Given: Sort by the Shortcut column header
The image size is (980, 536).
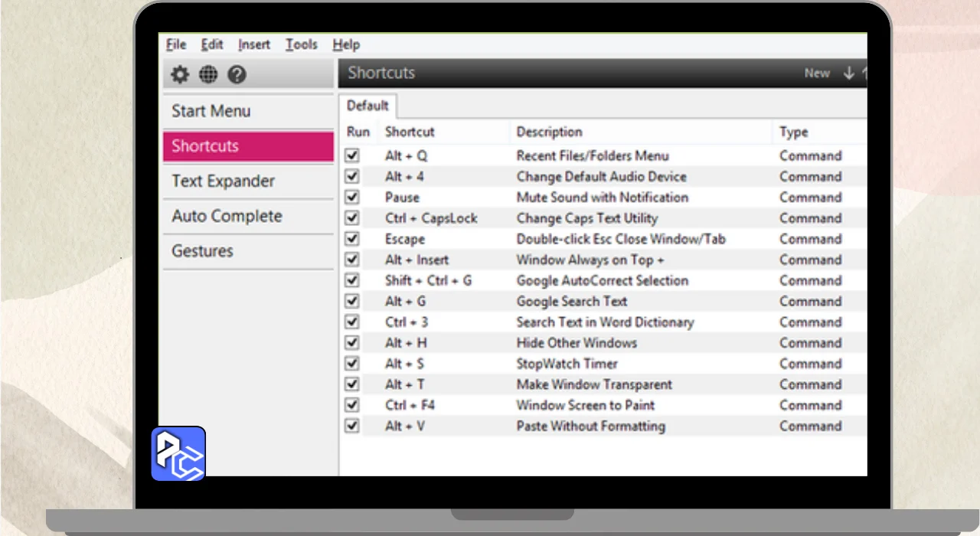Looking at the screenshot, I should pos(410,132).
